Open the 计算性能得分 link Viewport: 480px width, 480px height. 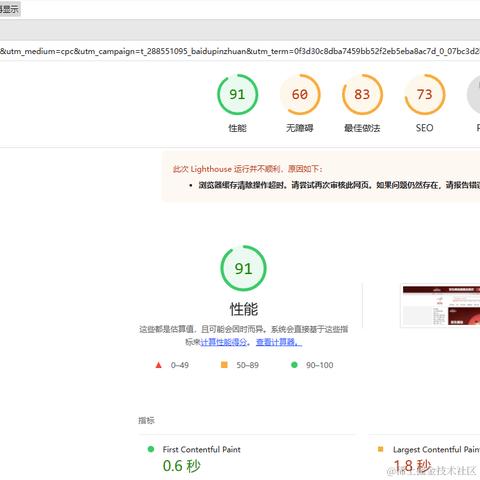click(224, 342)
